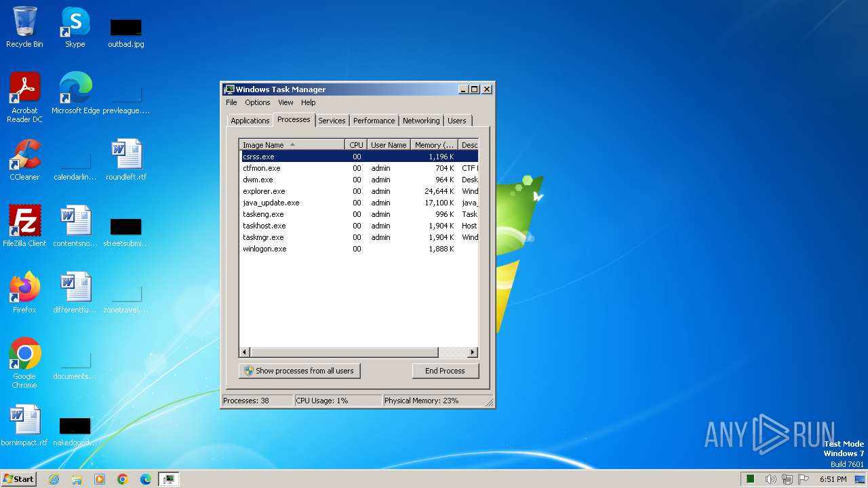Click the 6:51 PM system clock
Screen dimensions: 868x488
[833, 479]
